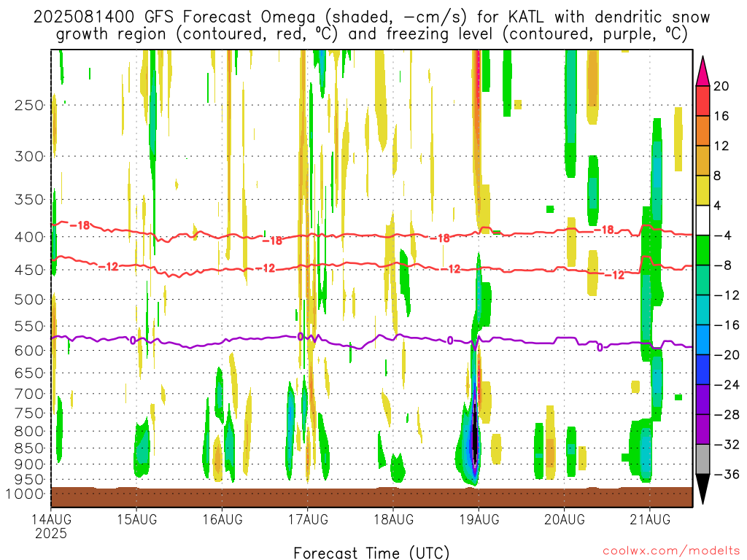Click the red -18 contour label nearest 14AUG

[80, 225]
